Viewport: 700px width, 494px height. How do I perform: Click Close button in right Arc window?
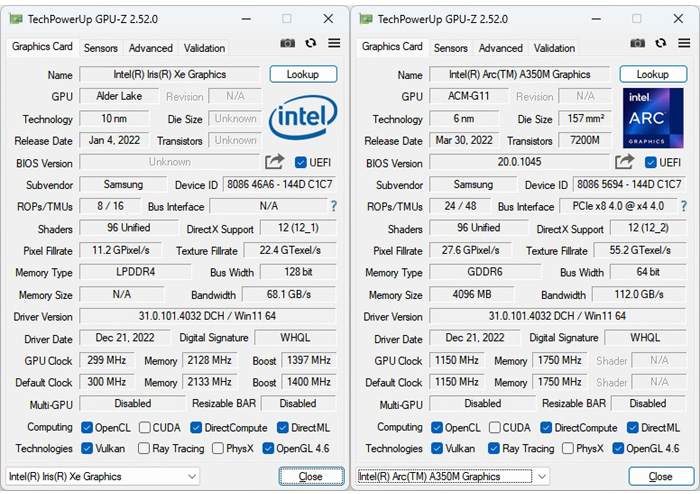[x=661, y=477]
